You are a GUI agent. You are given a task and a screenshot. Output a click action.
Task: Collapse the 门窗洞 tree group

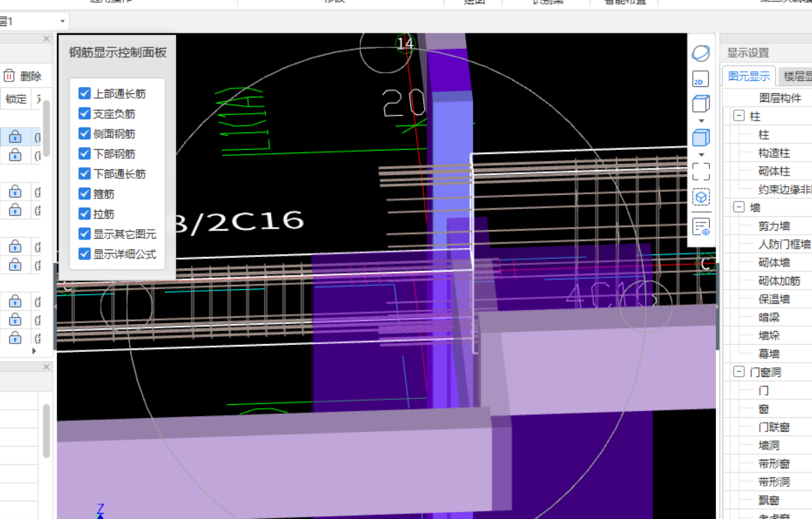(739, 371)
